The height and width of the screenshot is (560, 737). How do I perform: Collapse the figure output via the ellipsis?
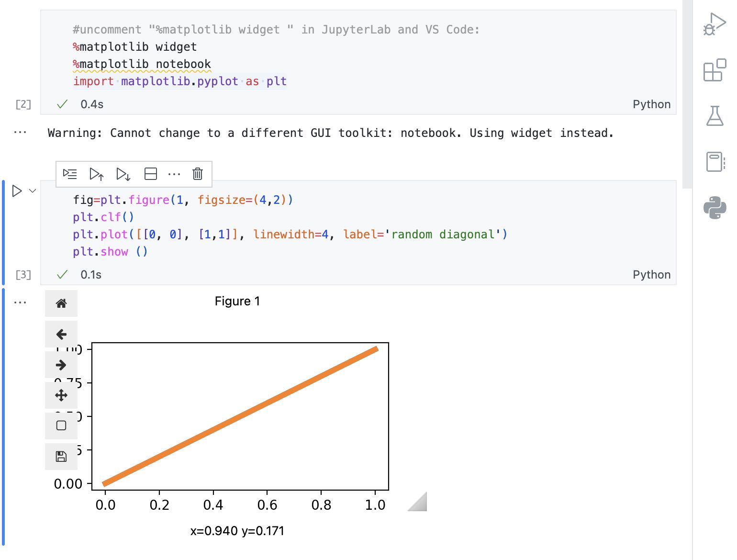(x=20, y=302)
